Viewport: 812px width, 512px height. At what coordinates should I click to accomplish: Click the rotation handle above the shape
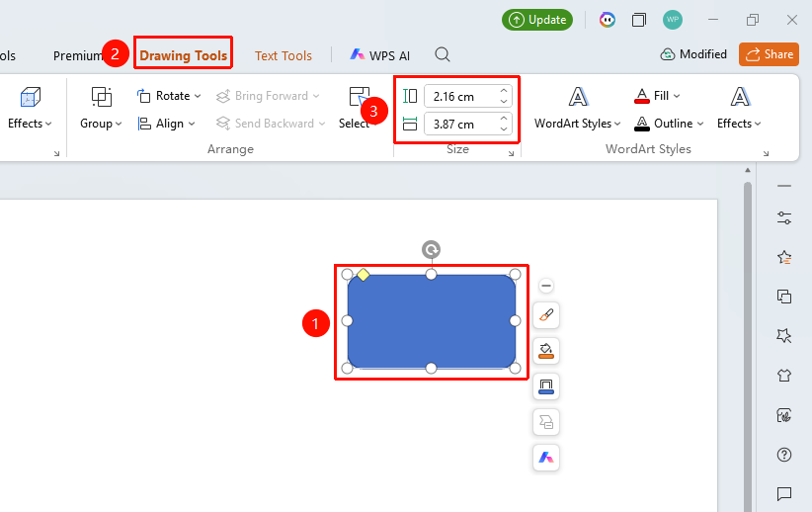431,250
